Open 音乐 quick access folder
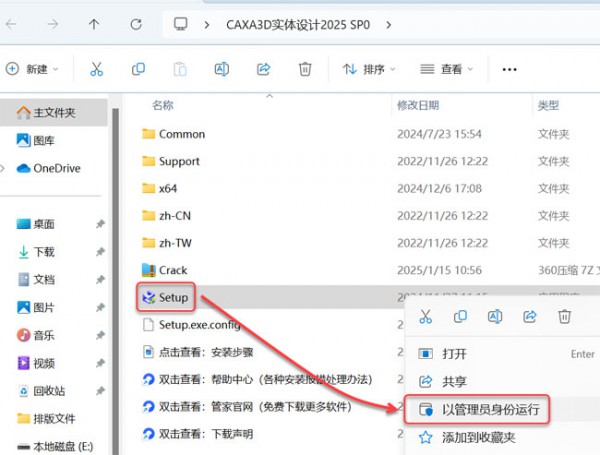600x455 pixels. pyautogui.click(x=36, y=336)
